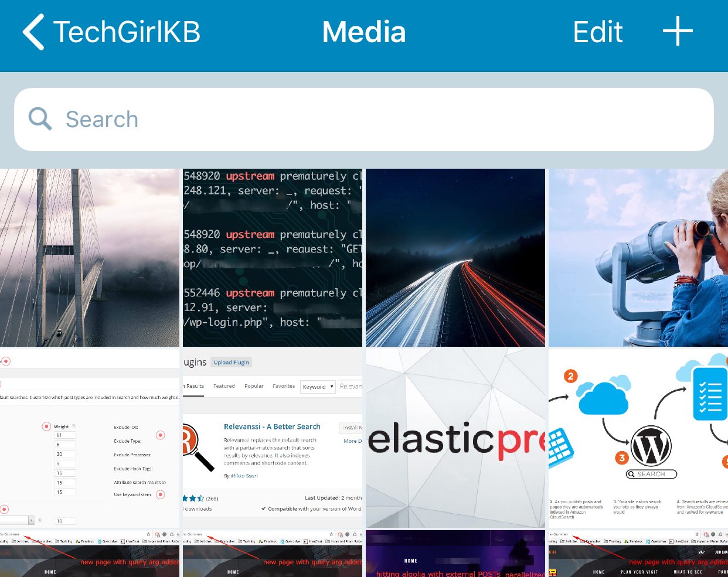Open the Relevanssi plugin screenshot
Image resolution: width=728 pixels, height=577 pixels.
click(x=273, y=438)
